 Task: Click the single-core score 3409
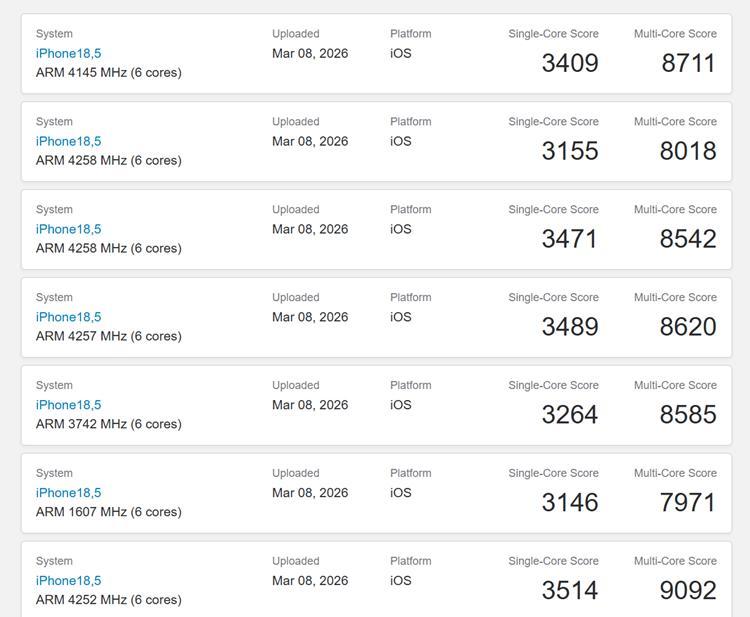569,63
